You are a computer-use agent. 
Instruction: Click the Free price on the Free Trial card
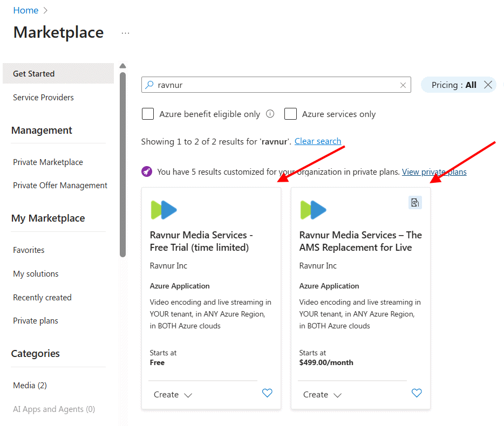pos(157,362)
